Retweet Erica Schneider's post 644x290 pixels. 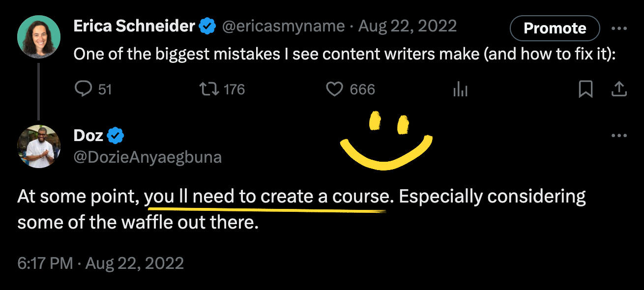pos(210,89)
